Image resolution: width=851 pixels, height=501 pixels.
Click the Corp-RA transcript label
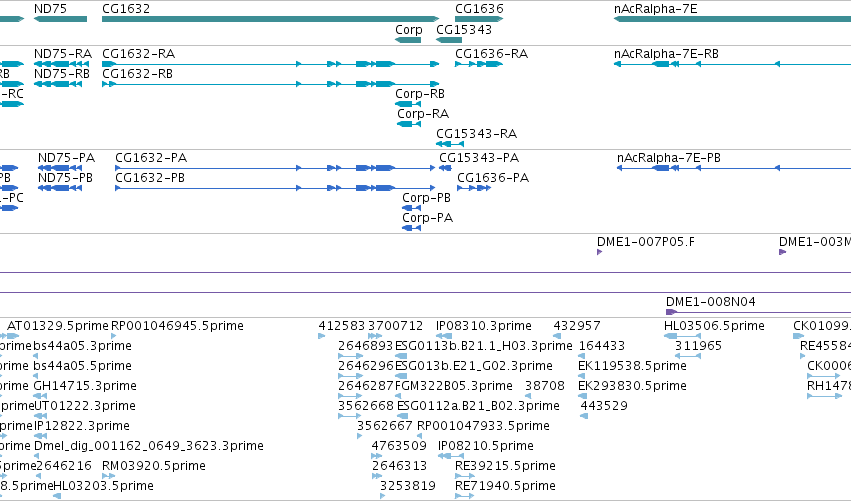pos(423,114)
